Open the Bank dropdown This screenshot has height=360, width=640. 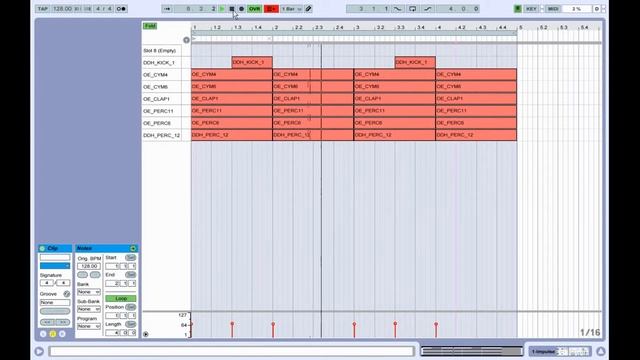(89, 292)
